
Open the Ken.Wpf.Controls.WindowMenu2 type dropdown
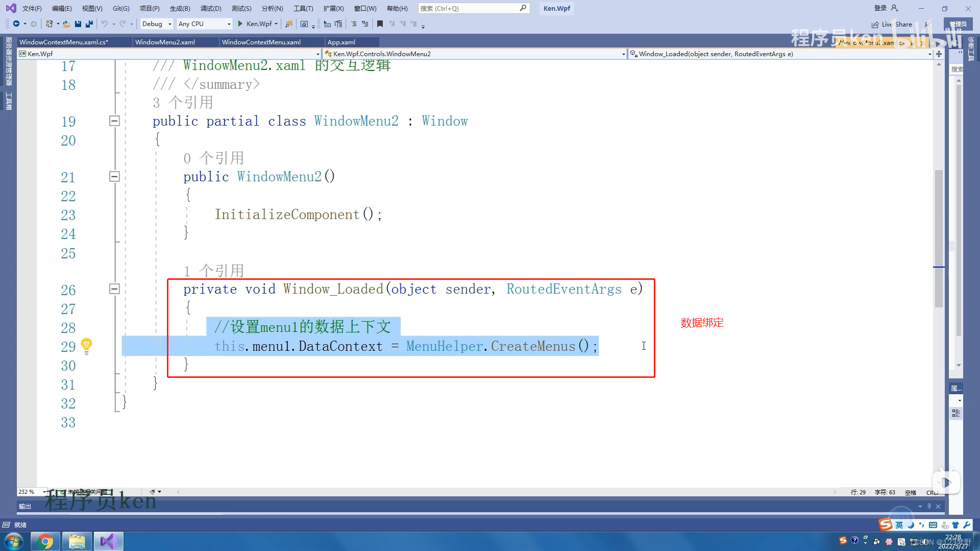point(475,54)
